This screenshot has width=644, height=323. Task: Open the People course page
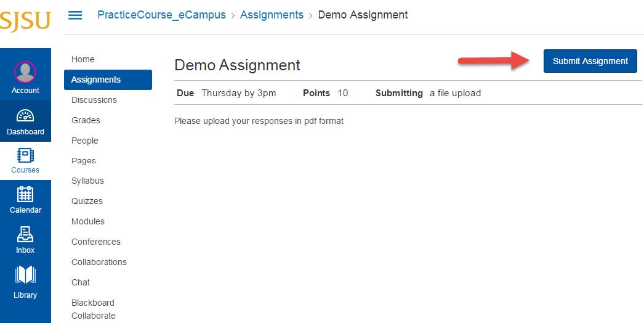click(85, 141)
